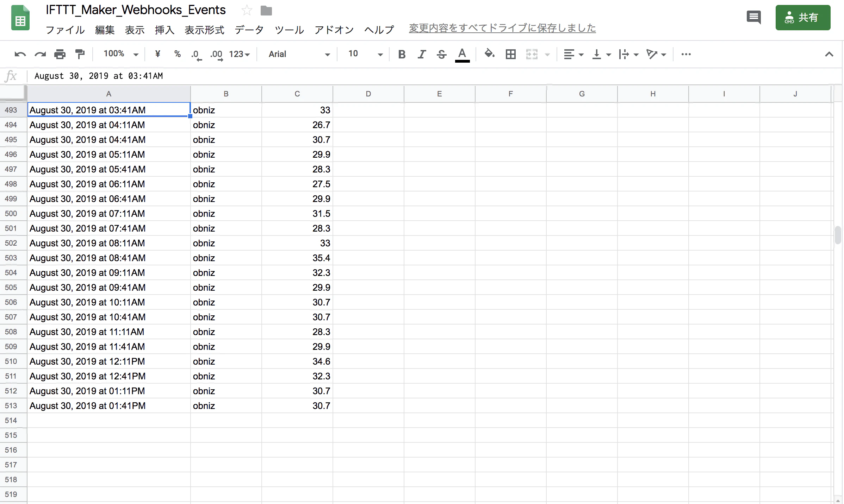Select column C header
844x504 pixels.
297,94
